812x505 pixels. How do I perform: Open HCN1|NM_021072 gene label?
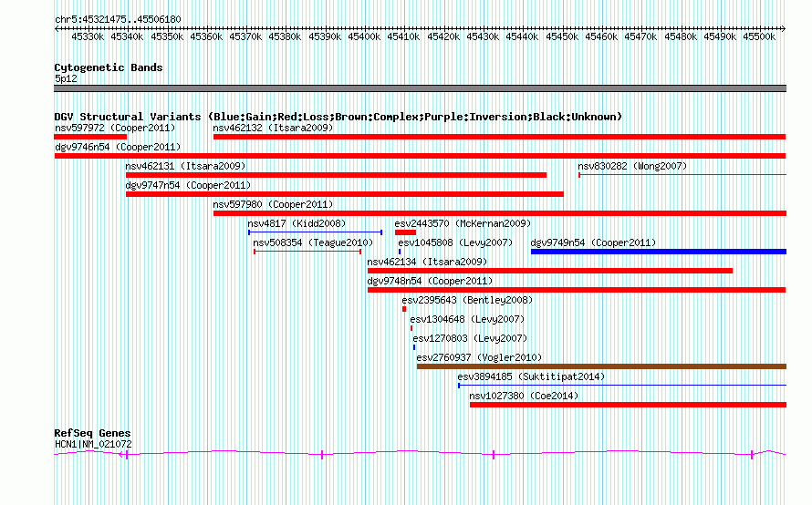point(93,444)
